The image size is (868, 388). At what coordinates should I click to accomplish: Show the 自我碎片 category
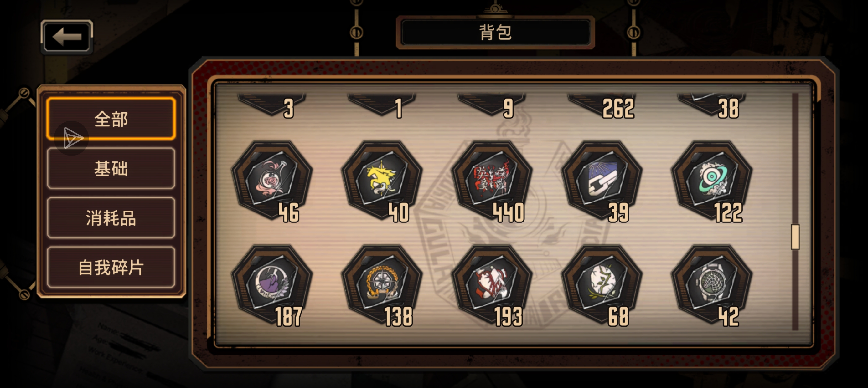(x=111, y=268)
